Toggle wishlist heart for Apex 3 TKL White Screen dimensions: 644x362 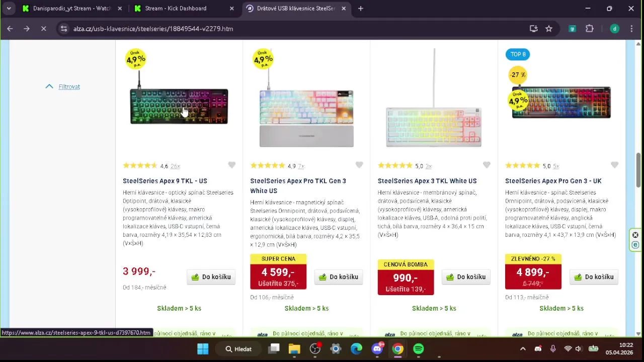487,165
